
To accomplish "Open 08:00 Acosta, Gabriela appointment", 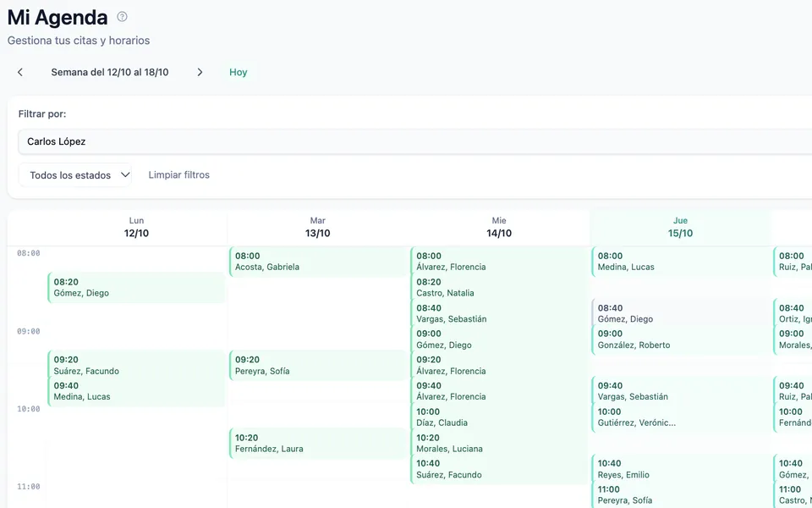I will click(318, 262).
